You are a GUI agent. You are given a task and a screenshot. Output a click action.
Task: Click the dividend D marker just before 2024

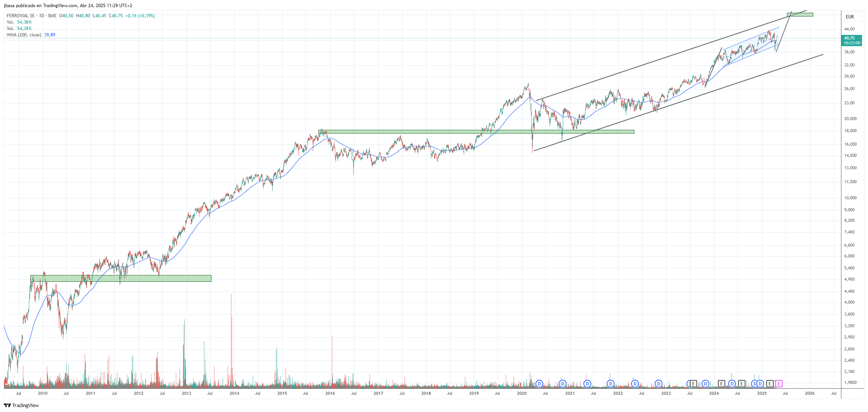click(x=705, y=383)
